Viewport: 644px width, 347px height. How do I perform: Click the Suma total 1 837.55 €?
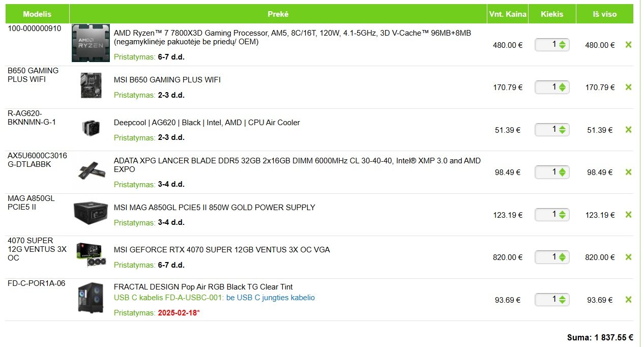pyautogui.click(x=600, y=337)
